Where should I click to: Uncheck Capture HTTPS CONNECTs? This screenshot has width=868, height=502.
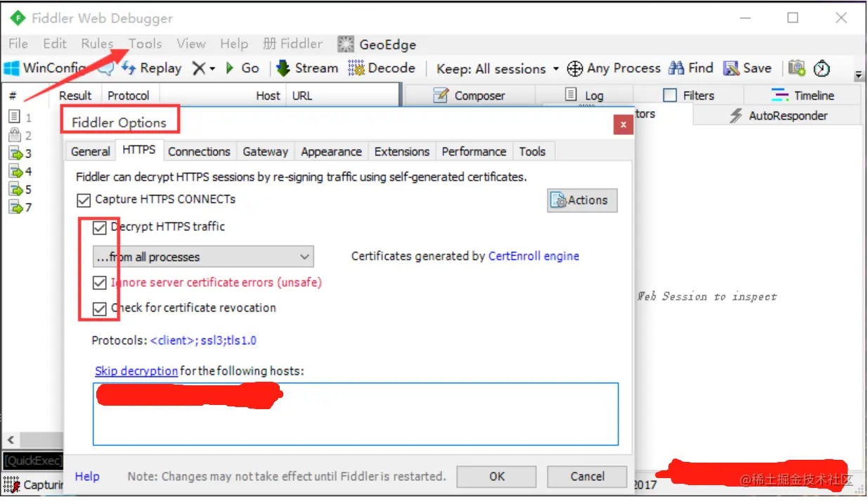(x=84, y=200)
